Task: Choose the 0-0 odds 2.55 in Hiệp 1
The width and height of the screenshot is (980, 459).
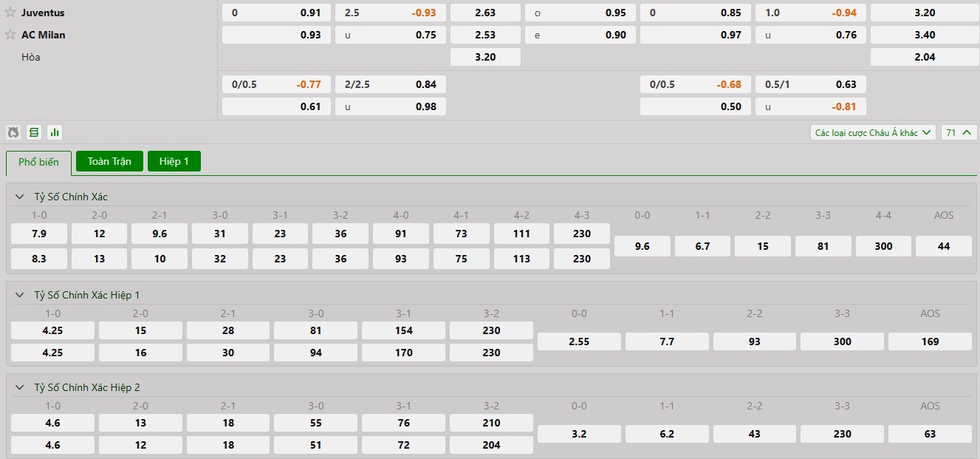Action: (579, 341)
